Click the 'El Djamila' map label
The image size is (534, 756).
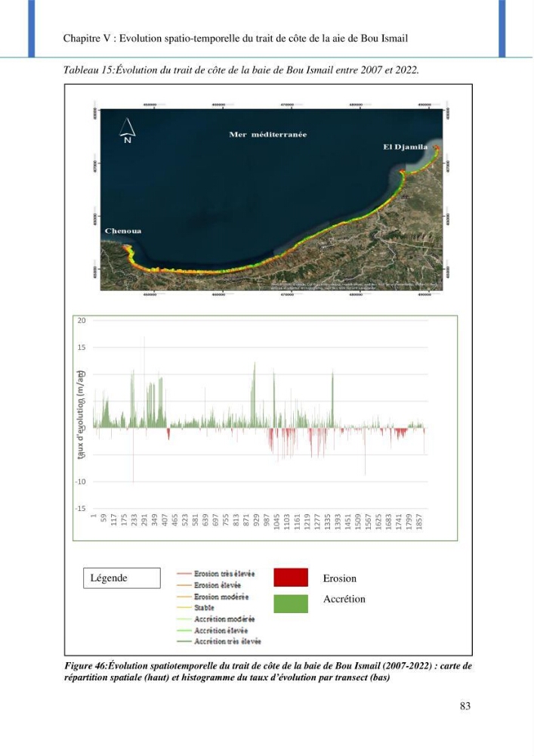point(406,147)
